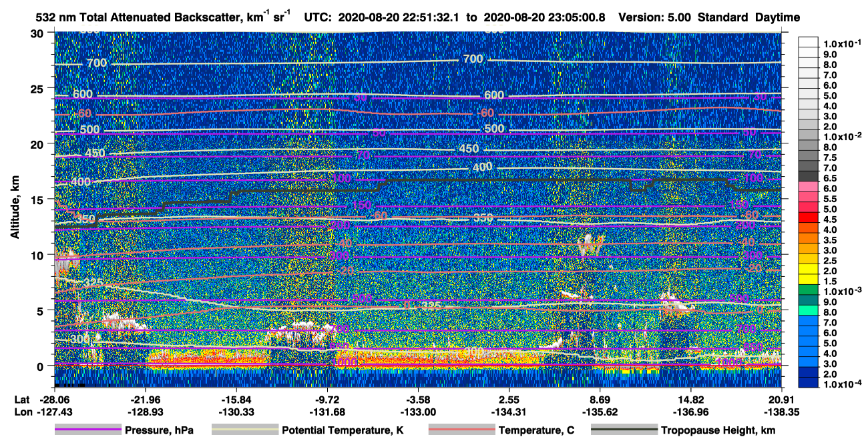Viewport: 868px width, 445px height.
Task: Click the colorbar label '1.0x10-1'
Action: (844, 43)
